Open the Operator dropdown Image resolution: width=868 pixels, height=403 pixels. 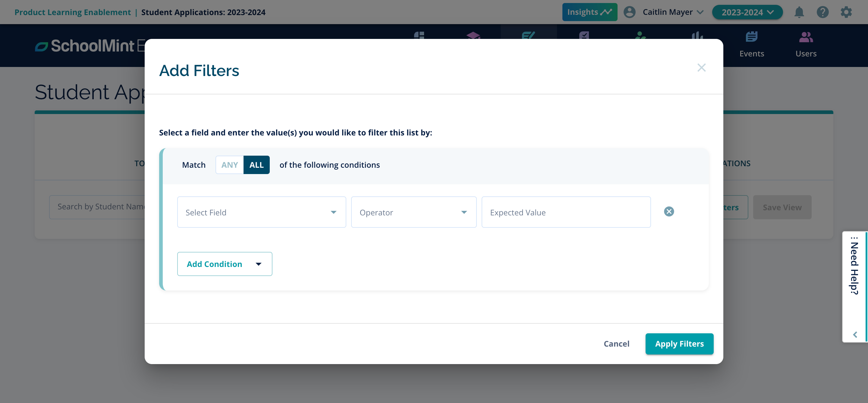tap(414, 212)
